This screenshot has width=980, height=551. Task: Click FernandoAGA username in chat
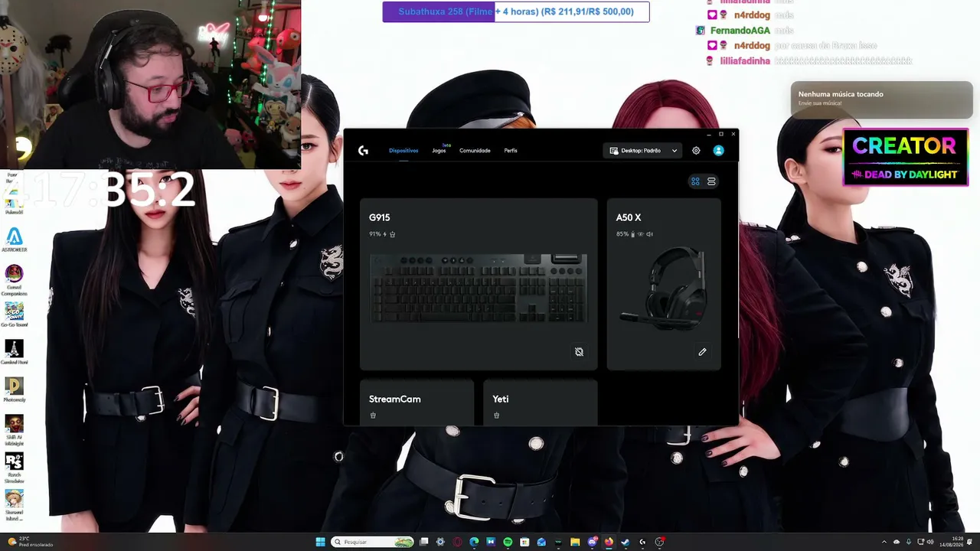point(740,31)
